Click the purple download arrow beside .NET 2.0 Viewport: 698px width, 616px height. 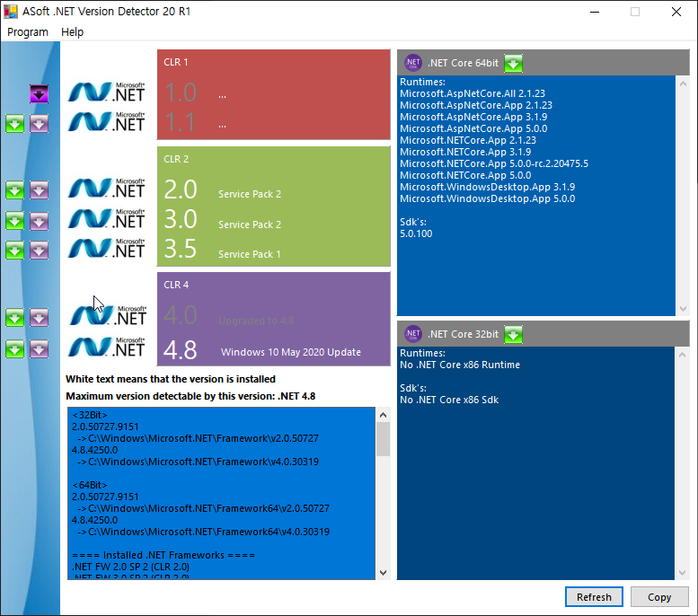click(x=40, y=190)
